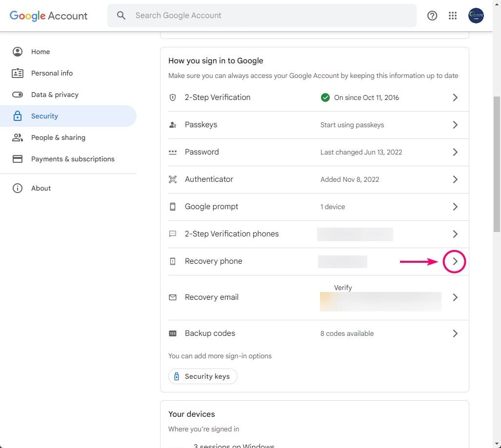This screenshot has width=501, height=448.
Task: Click 'Start using passkeys' text
Action: [352, 125]
